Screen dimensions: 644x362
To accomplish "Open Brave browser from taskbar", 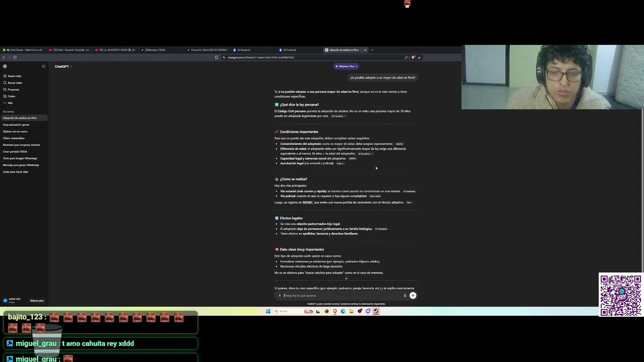I will pos(335,311).
